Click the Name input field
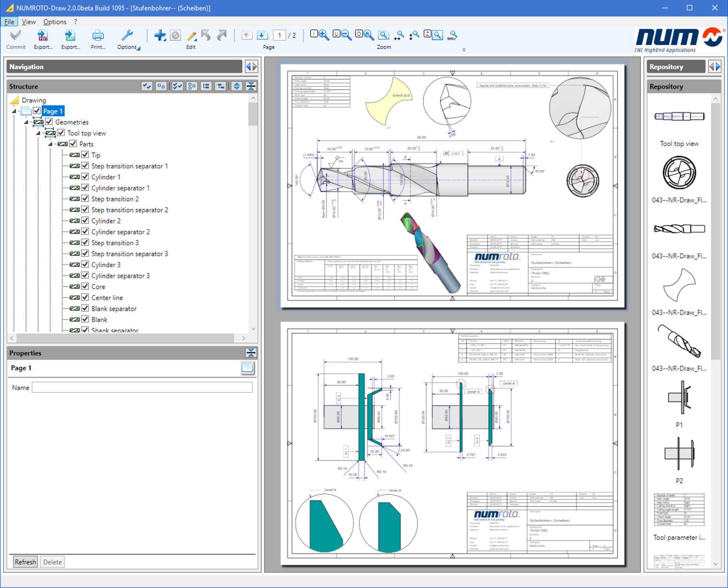The image size is (728, 588). click(x=142, y=387)
